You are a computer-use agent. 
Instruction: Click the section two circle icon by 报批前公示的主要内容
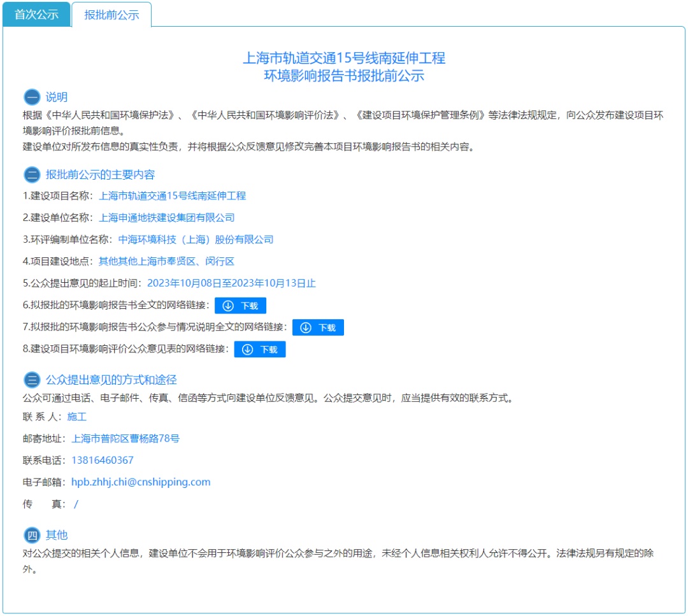(x=32, y=175)
